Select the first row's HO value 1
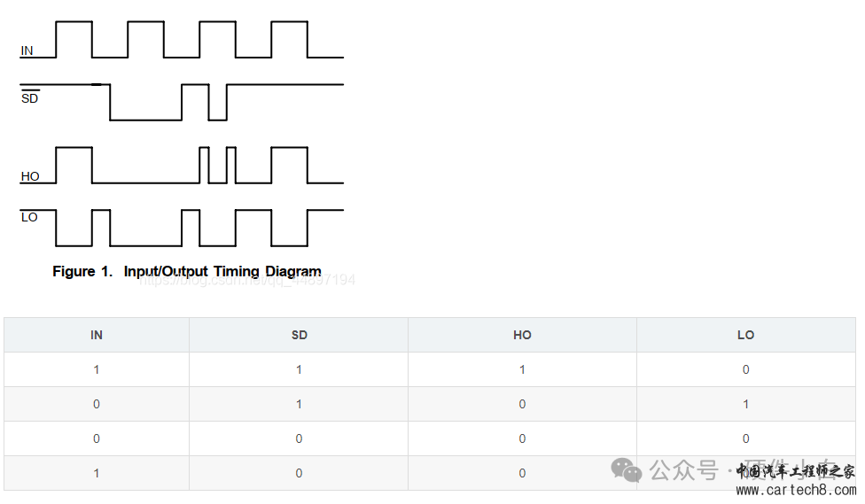This screenshot has width=865, height=504. 522,369
